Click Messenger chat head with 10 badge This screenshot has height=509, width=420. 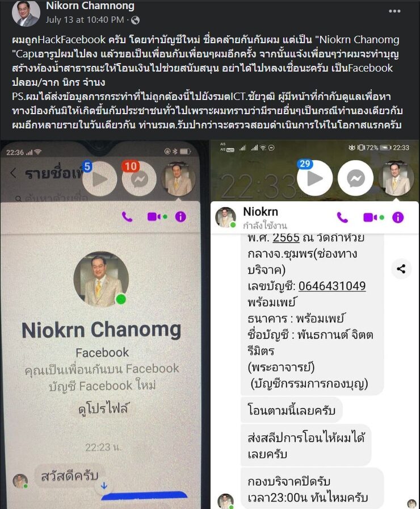point(139,178)
